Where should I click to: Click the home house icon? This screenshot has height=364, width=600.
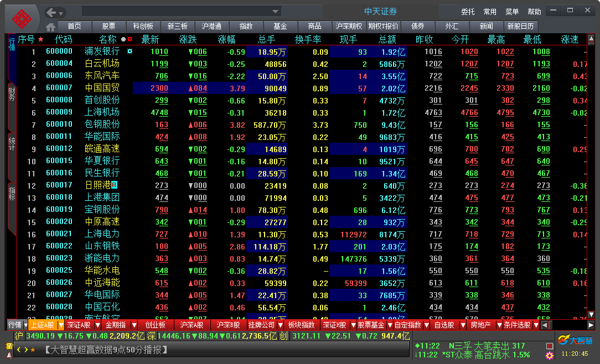[x=50, y=27]
